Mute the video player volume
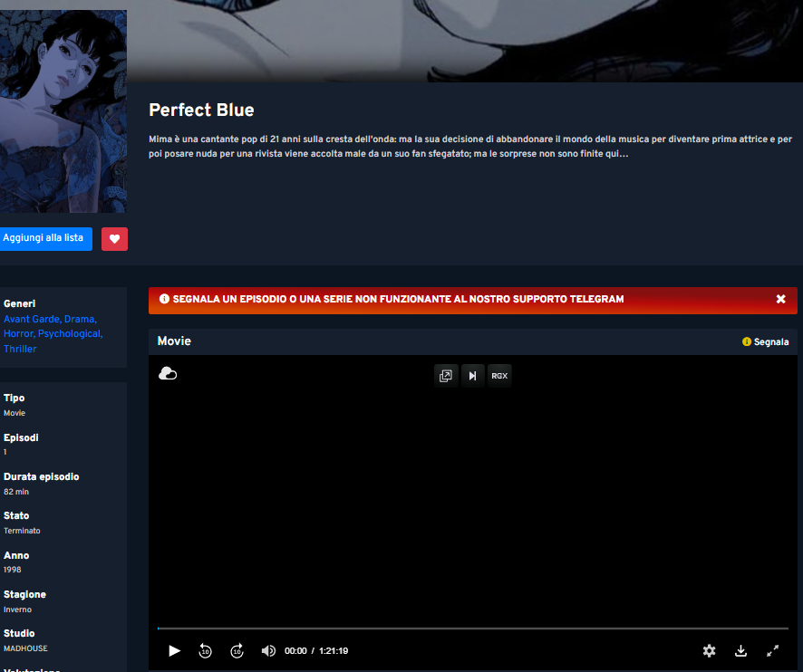Viewport: 803px width, 672px height. pyautogui.click(x=268, y=650)
